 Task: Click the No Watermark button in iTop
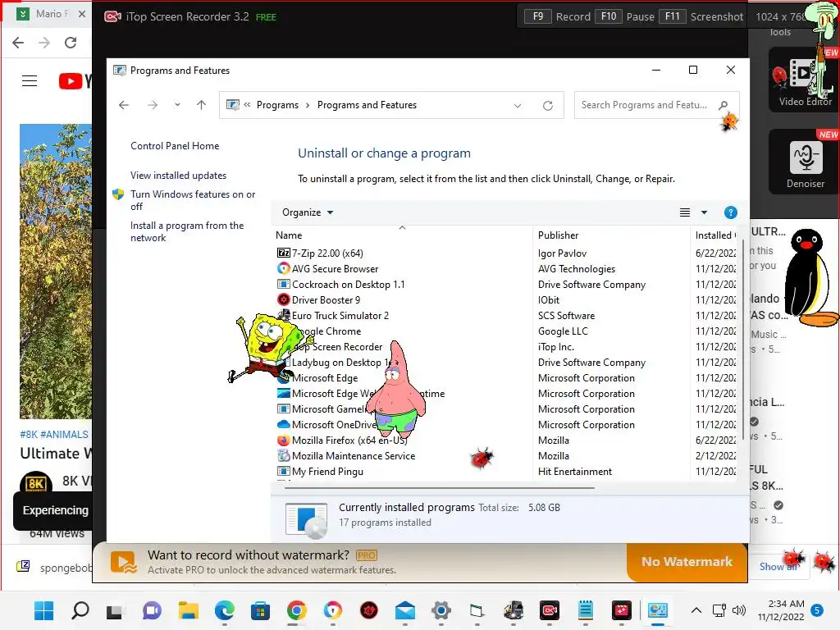pyautogui.click(x=687, y=561)
